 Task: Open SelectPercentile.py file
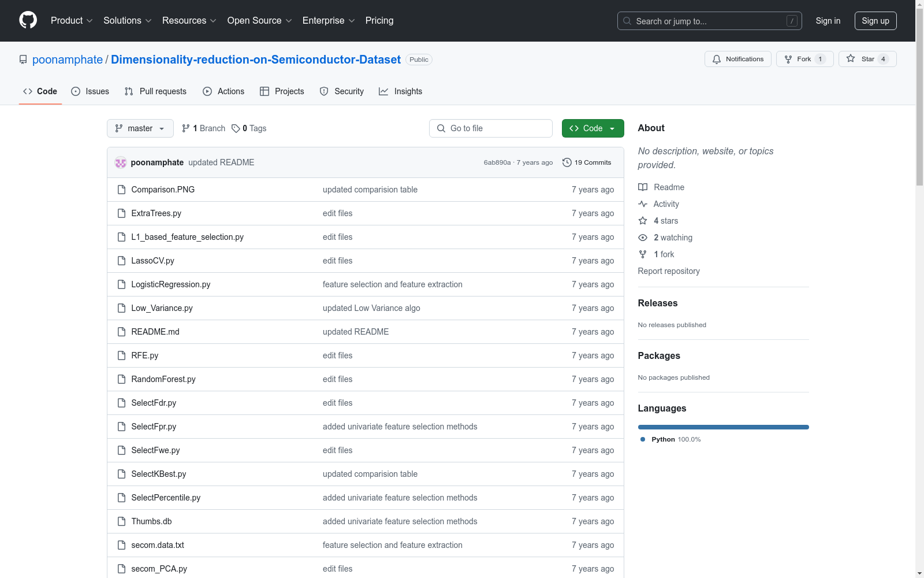pyautogui.click(x=166, y=498)
